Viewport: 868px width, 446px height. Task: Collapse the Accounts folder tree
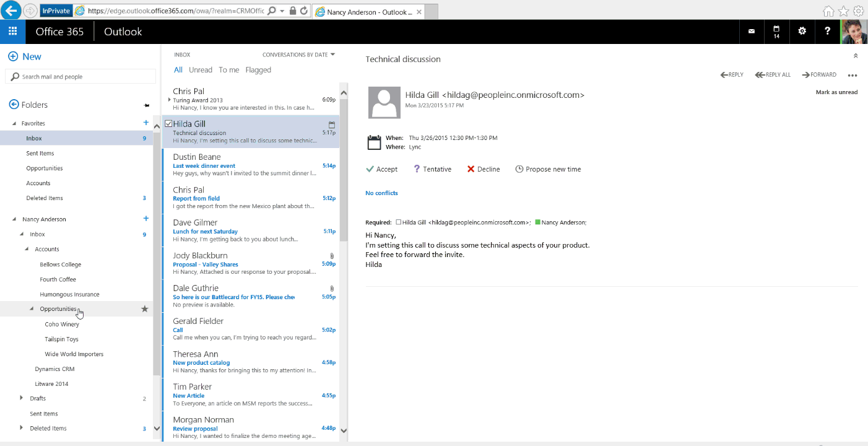click(27, 249)
